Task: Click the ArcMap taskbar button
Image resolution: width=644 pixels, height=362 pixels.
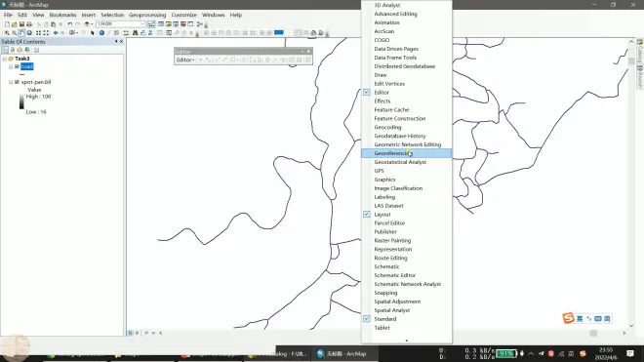Action: 342,354
